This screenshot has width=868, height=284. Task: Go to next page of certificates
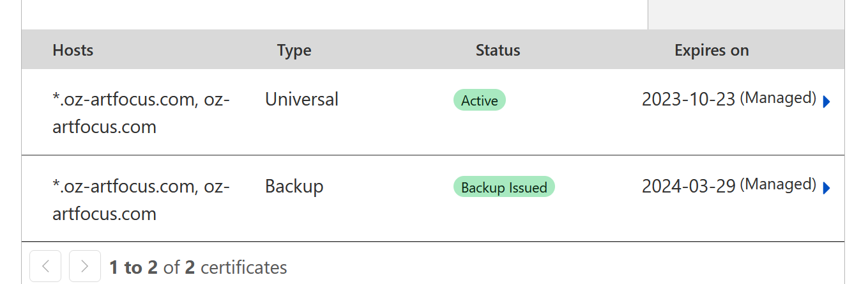pos(85,266)
